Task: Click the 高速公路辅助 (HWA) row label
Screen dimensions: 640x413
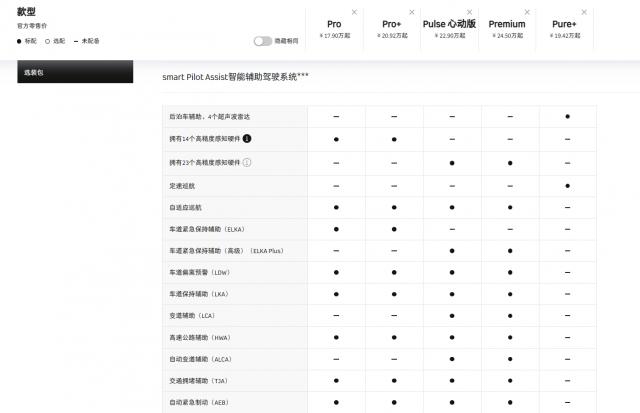Action: pos(200,337)
